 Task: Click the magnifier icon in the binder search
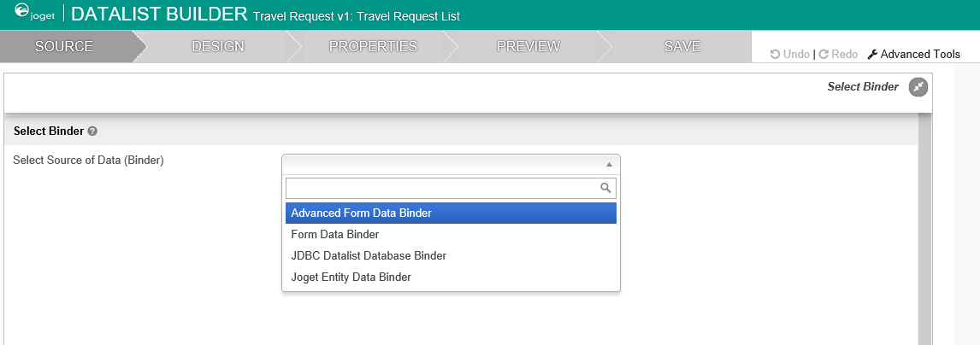[x=605, y=188]
